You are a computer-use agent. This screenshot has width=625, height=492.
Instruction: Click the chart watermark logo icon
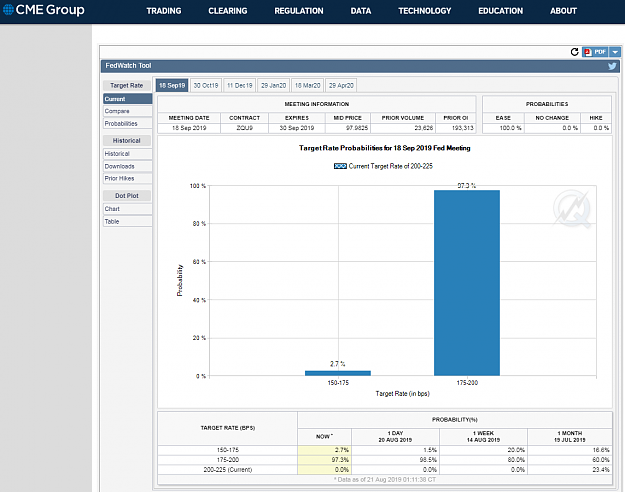572,209
